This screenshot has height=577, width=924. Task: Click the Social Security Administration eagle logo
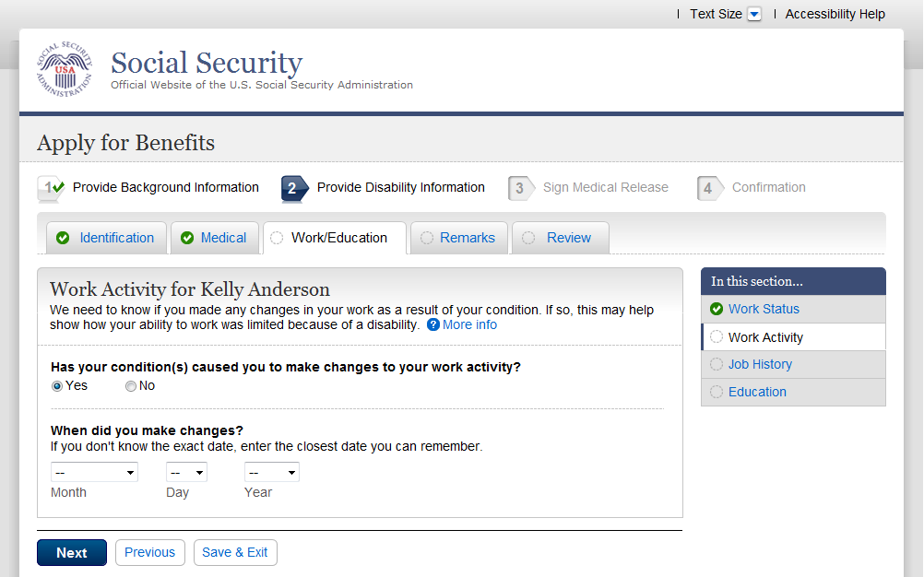(65, 69)
